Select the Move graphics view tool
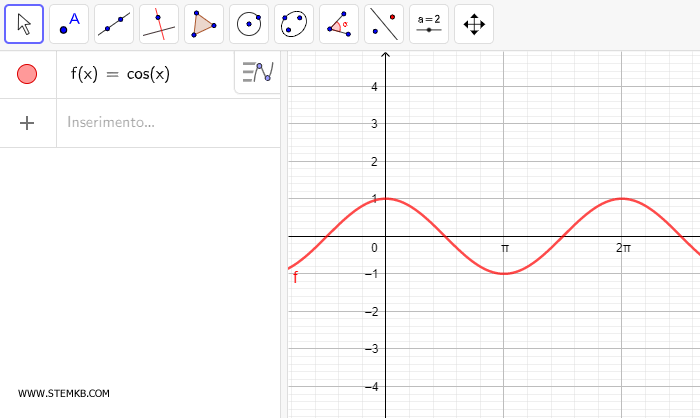Viewport: 700px width, 418px height. pos(474,23)
